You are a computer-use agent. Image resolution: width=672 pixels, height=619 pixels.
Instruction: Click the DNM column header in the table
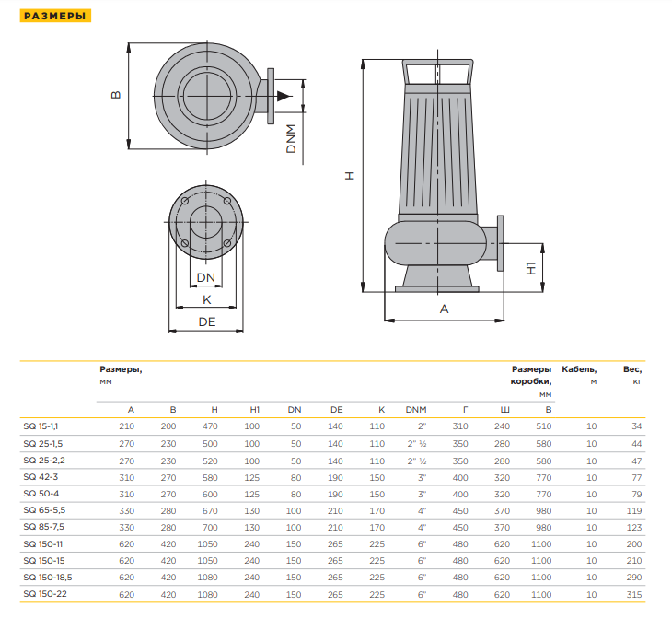(417, 409)
